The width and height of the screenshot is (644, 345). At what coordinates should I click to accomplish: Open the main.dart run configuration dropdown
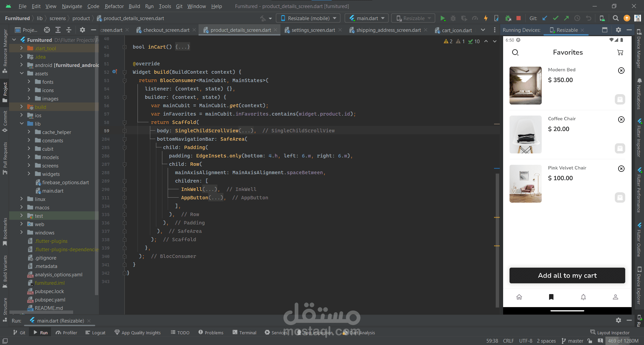pyautogui.click(x=367, y=18)
